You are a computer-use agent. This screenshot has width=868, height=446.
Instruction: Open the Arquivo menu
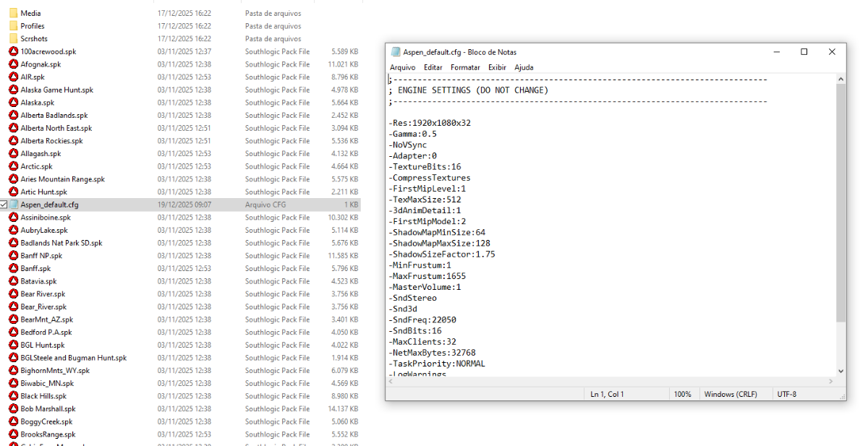(x=402, y=67)
